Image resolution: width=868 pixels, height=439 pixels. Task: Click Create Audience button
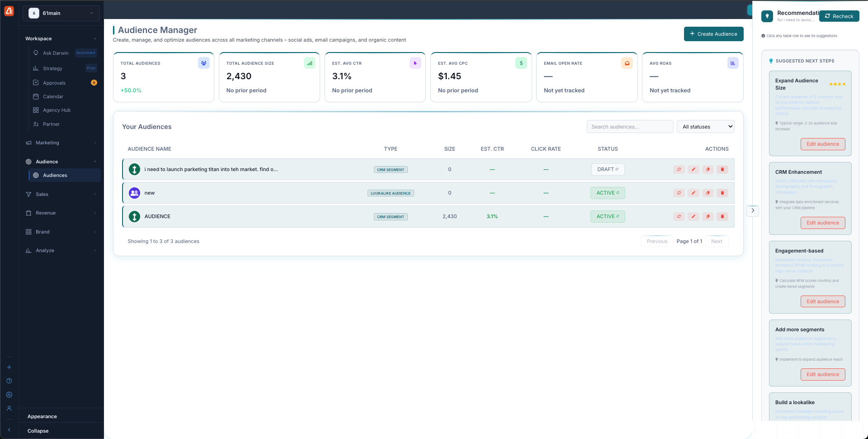point(713,34)
